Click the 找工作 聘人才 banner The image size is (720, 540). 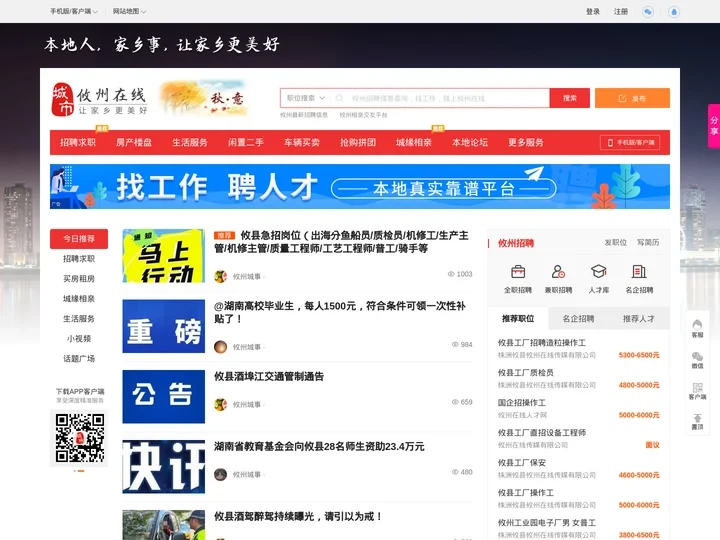pyautogui.click(x=360, y=186)
